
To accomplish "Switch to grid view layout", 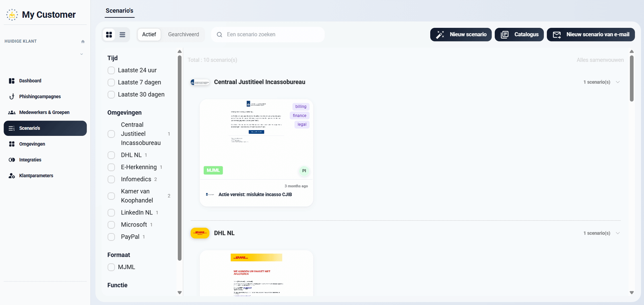I will pos(109,35).
